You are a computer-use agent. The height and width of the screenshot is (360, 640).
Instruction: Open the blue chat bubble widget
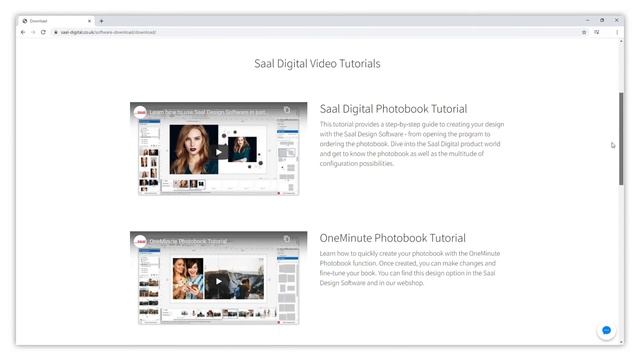coord(606,331)
